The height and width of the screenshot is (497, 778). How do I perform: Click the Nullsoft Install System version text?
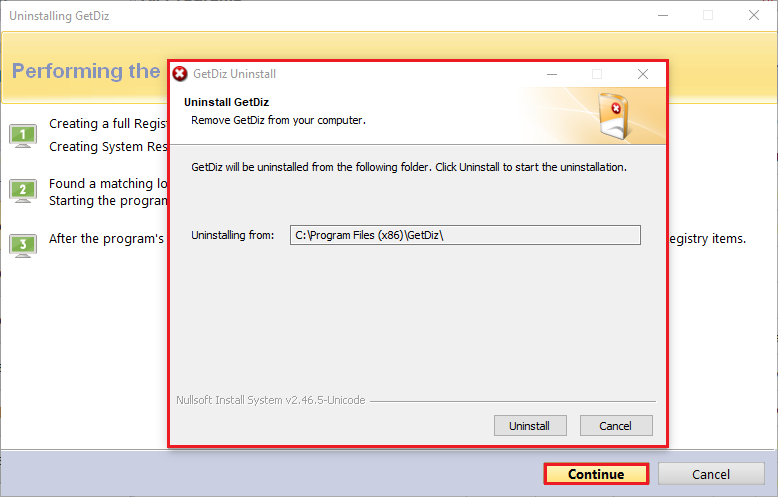click(x=271, y=400)
